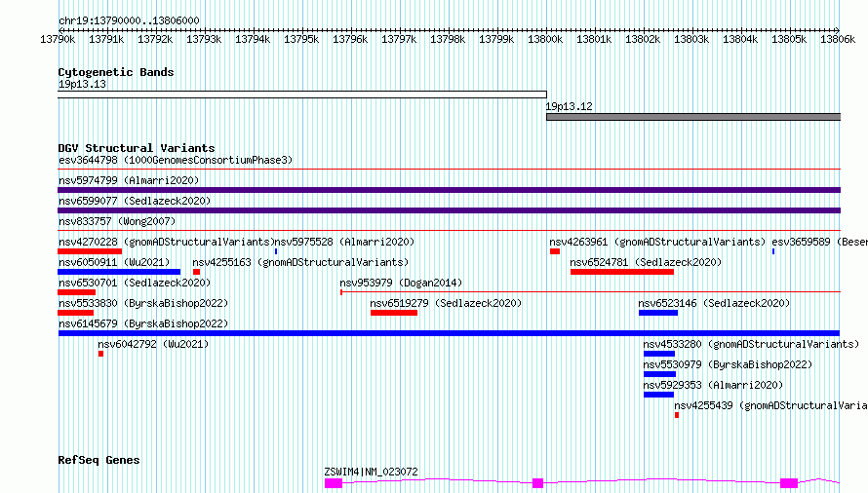This screenshot has width=868, height=493.
Task: Click the nsv6530701 red variant bar
Action: click(76, 292)
